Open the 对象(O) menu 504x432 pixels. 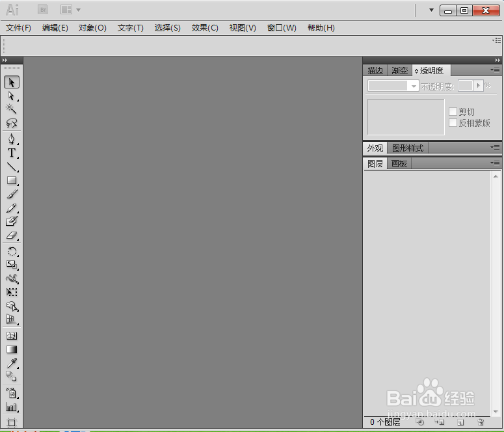92,28
